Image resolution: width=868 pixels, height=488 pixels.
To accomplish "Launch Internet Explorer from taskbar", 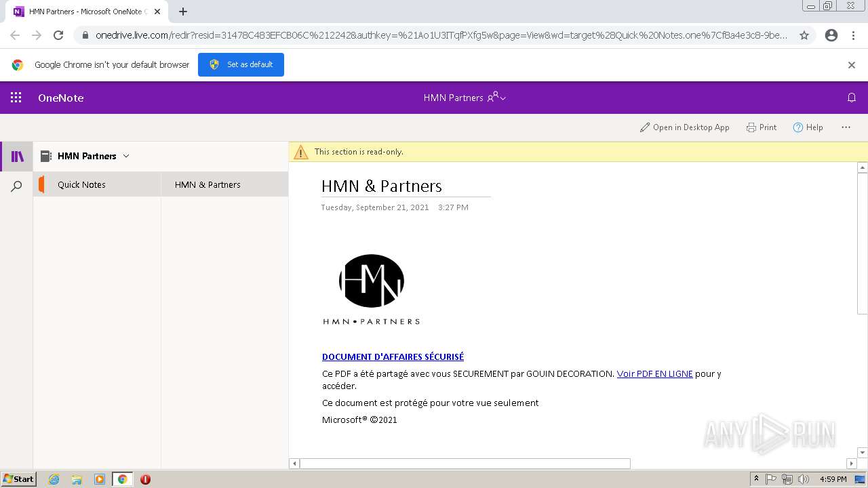I will pos(54,479).
